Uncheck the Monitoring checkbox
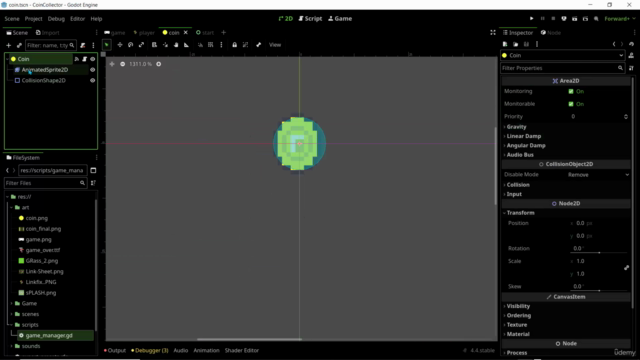 (x=571, y=91)
